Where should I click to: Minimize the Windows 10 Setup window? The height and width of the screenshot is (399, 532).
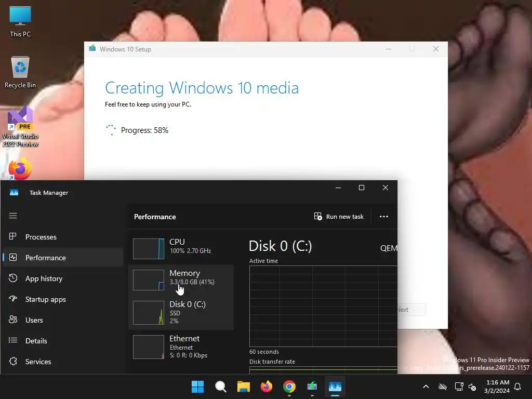(389, 49)
